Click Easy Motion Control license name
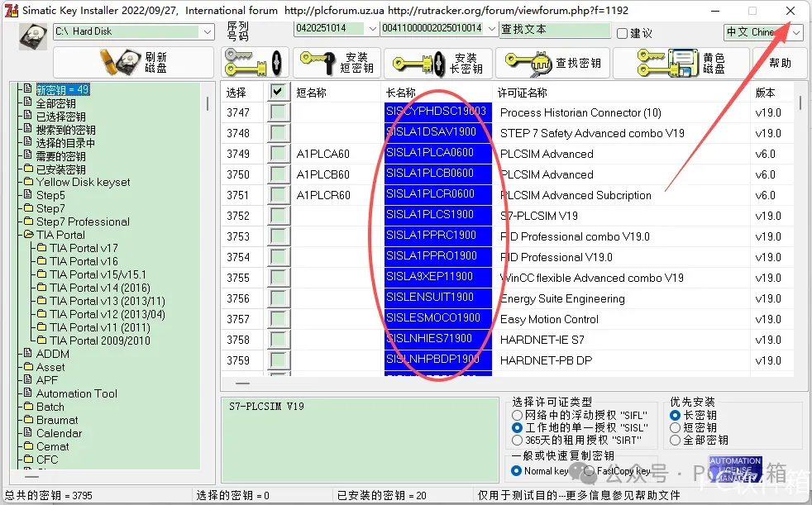Viewport: 812px width, 505px height. (549, 319)
